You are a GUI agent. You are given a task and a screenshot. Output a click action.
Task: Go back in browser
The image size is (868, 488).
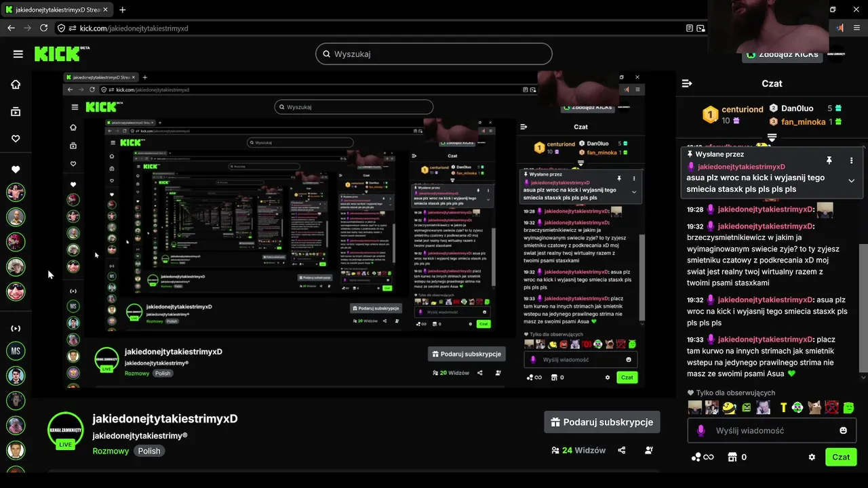(x=11, y=28)
